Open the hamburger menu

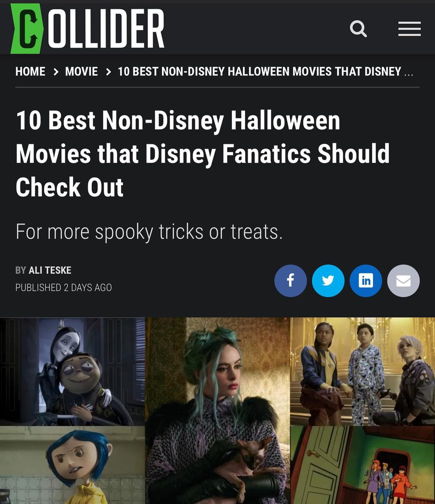(x=409, y=29)
